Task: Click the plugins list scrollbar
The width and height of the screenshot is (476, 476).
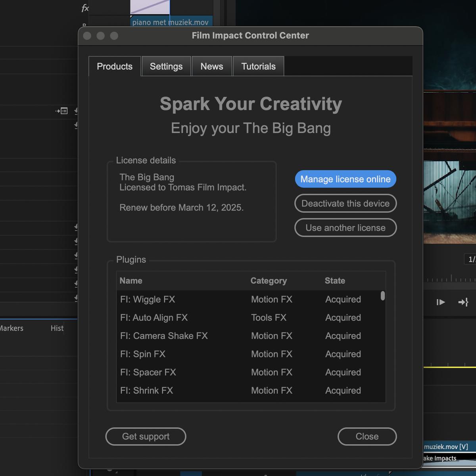Action: [x=382, y=296]
